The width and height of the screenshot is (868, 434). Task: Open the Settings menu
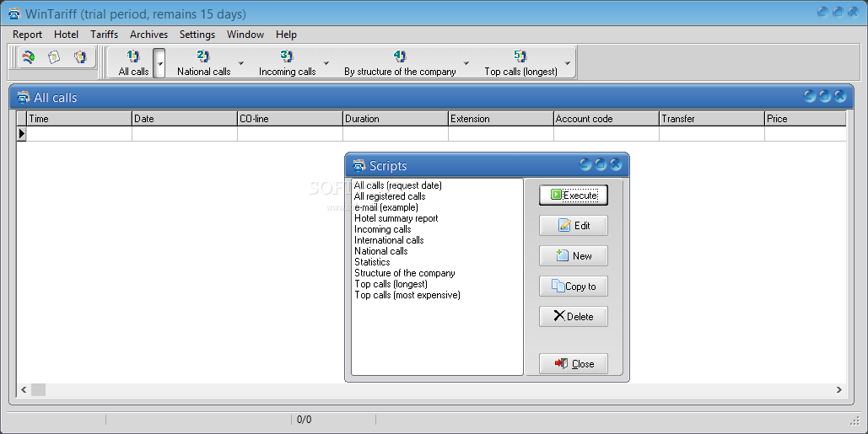pos(197,35)
